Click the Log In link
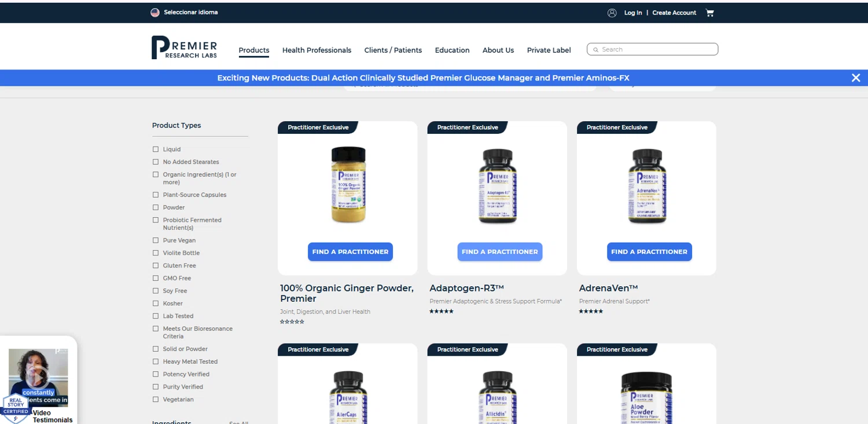 (x=633, y=13)
